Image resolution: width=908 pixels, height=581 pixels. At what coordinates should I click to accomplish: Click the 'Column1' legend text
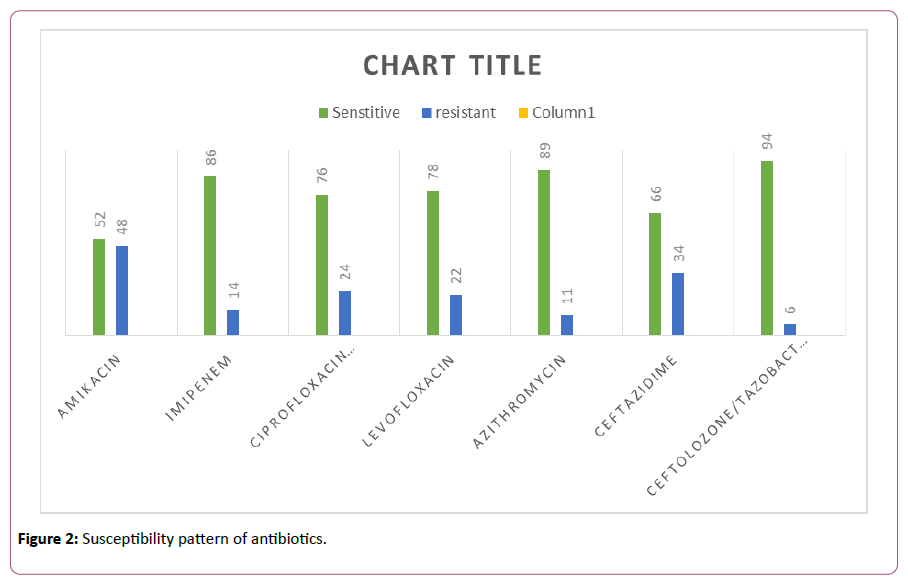563,113
